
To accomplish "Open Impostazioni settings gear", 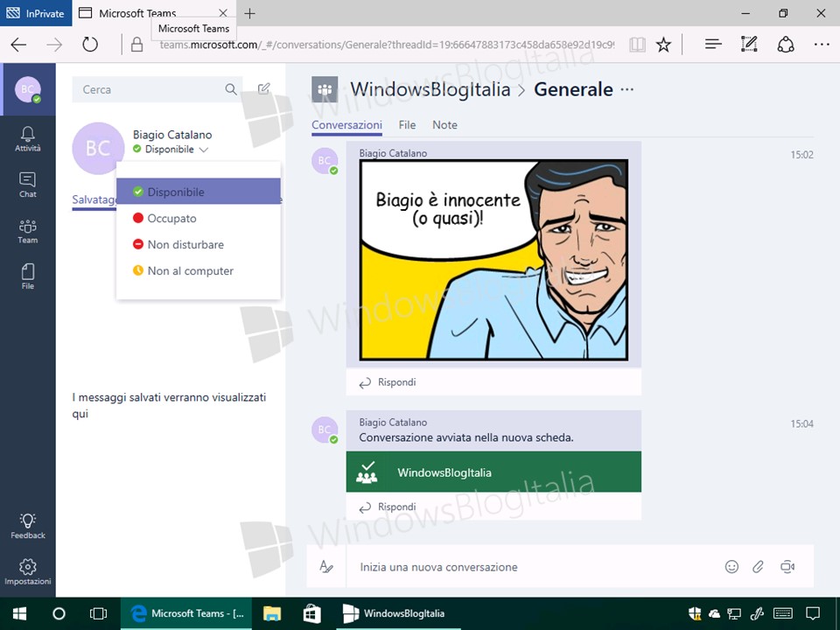I will click(28, 572).
